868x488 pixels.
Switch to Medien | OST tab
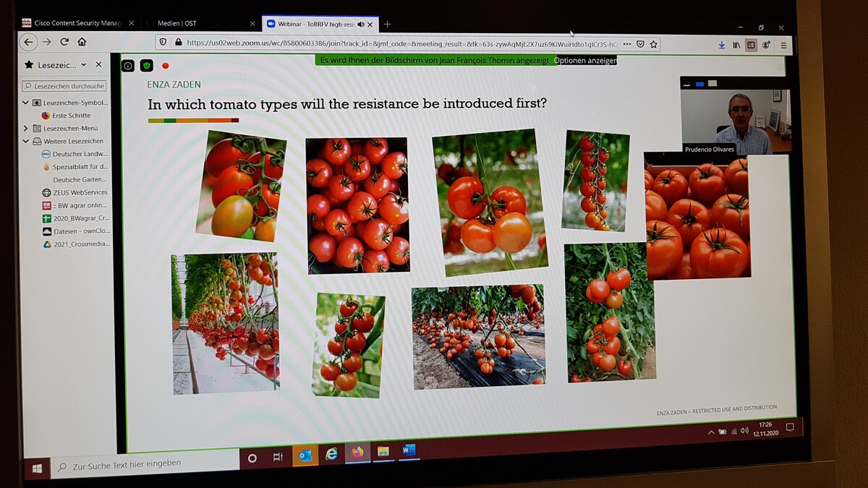176,23
